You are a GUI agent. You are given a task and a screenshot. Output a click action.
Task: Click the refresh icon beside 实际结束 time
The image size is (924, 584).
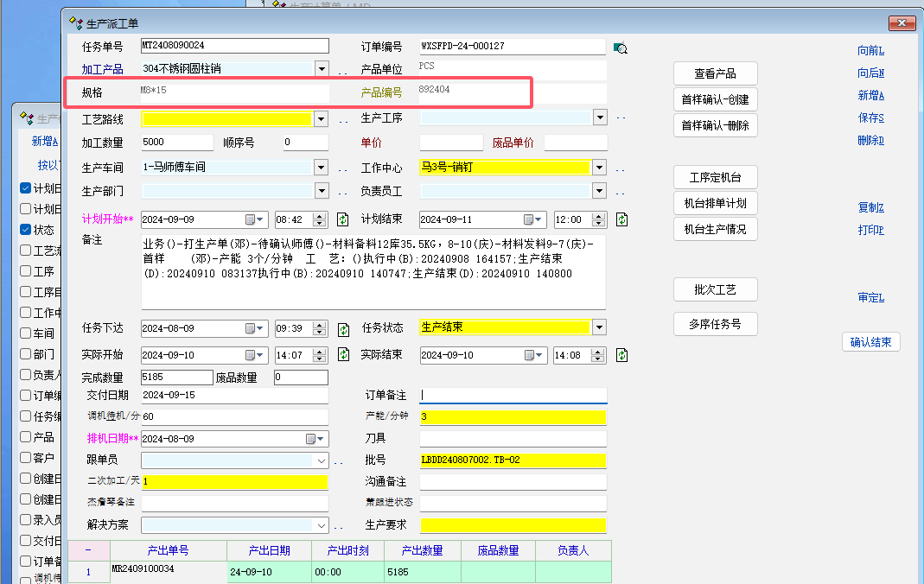[x=621, y=355]
